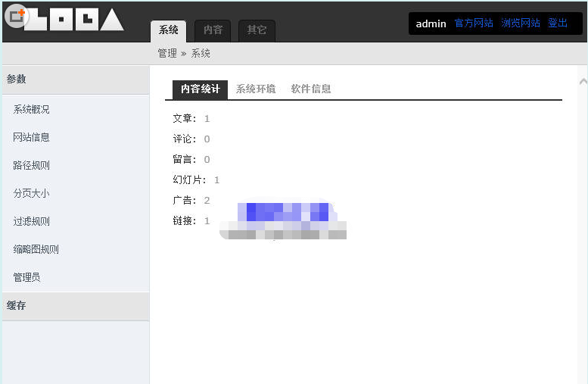This screenshot has height=384, width=588.
Task: Switch to the 系统环境 sub-tab
Action: point(256,89)
